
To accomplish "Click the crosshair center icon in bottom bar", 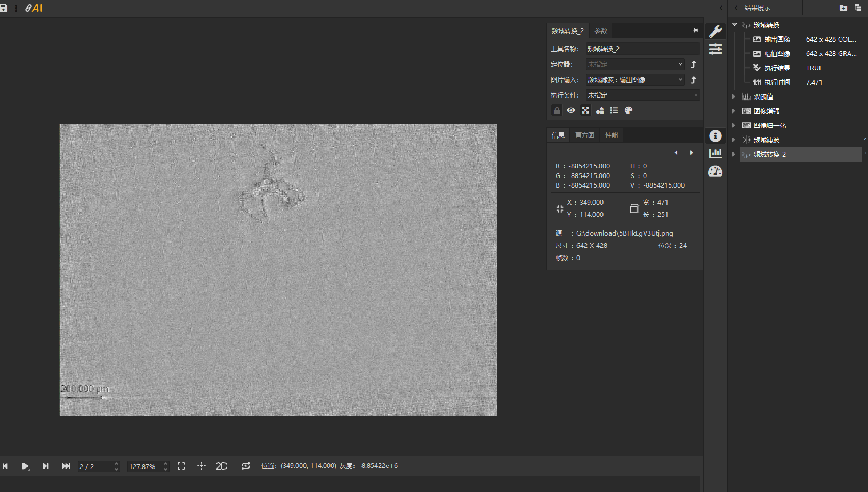I will (x=201, y=466).
